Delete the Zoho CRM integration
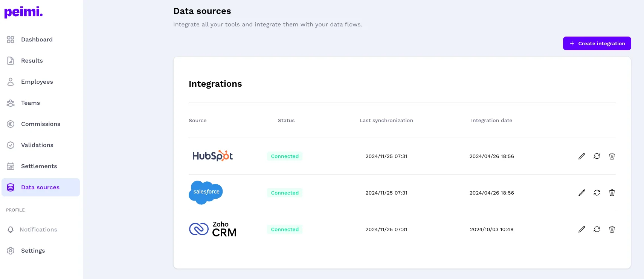Viewport: 644px width, 279px height. pyautogui.click(x=612, y=229)
